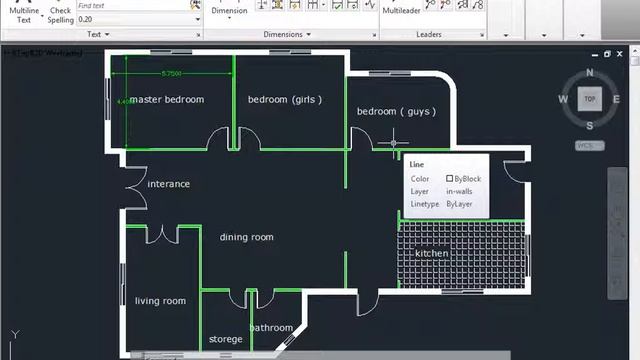Click the Continue dimension icon
Viewport: 640px width, 360px height.
coord(312,5)
